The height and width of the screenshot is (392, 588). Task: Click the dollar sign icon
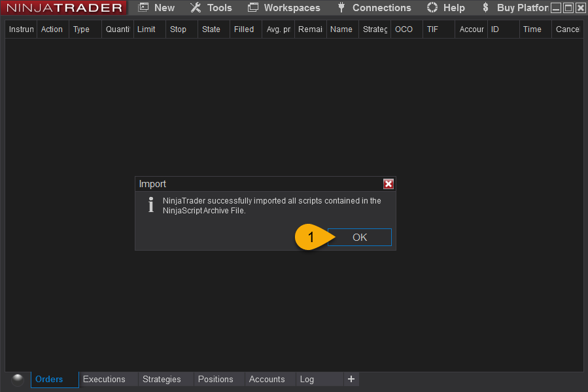(485, 7)
